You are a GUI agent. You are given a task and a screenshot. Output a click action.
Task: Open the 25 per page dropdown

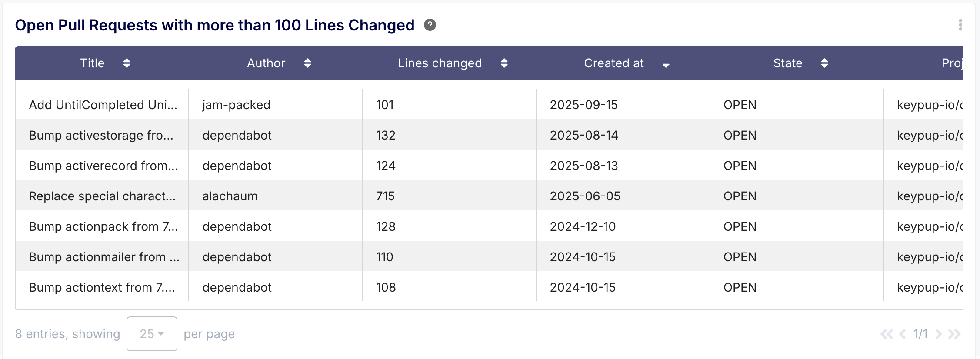[x=152, y=334]
